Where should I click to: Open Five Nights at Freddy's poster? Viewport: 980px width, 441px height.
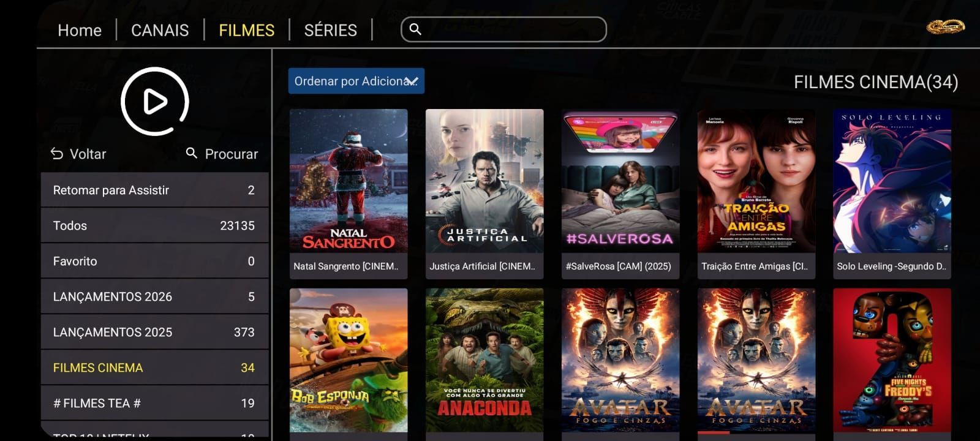[x=892, y=361]
